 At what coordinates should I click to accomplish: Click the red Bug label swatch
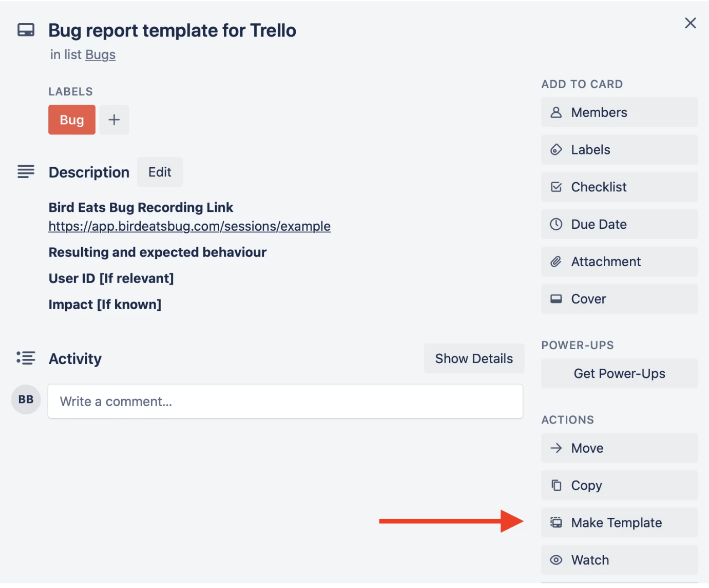pyautogui.click(x=72, y=119)
